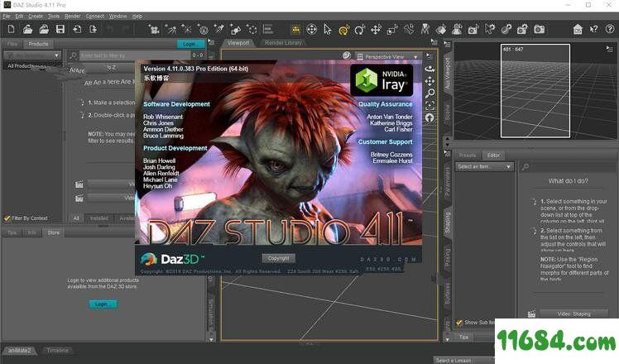
Task: Click the Aux Viewport frame thumbnail
Action: click(535, 91)
